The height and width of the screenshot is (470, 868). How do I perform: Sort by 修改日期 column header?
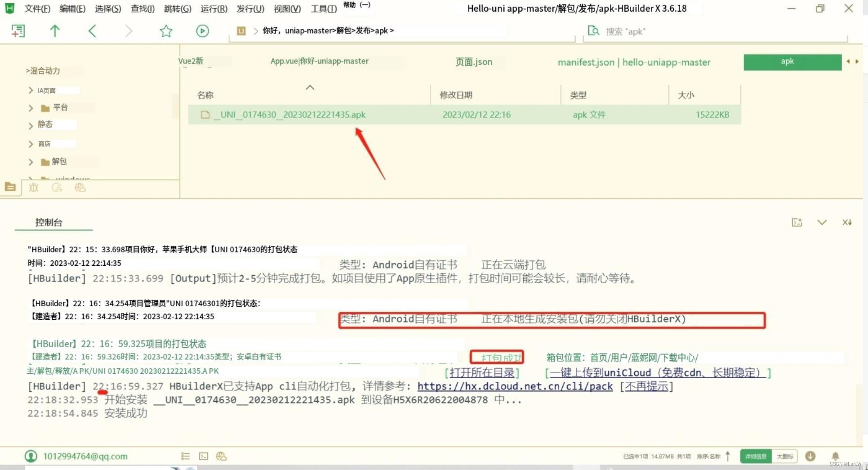tap(456, 95)
